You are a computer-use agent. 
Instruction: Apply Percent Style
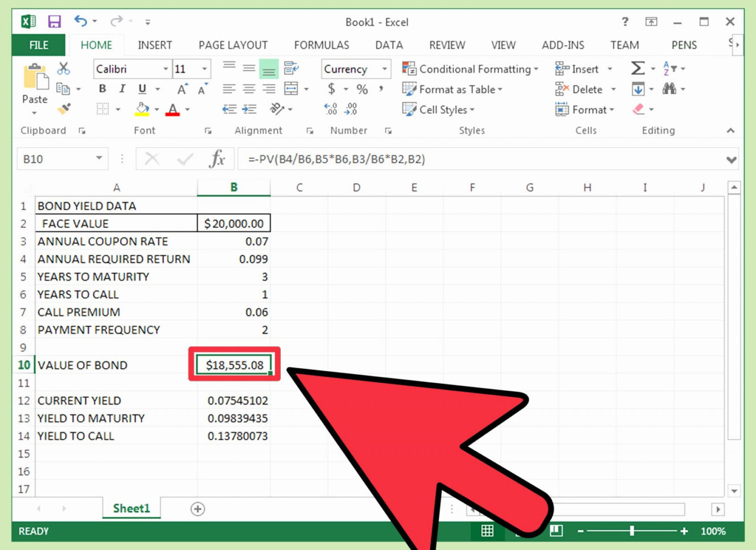coord(362,89)
